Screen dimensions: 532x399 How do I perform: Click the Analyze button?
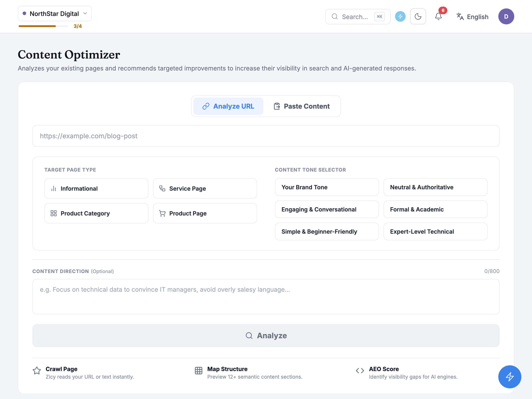pos(266,336)
